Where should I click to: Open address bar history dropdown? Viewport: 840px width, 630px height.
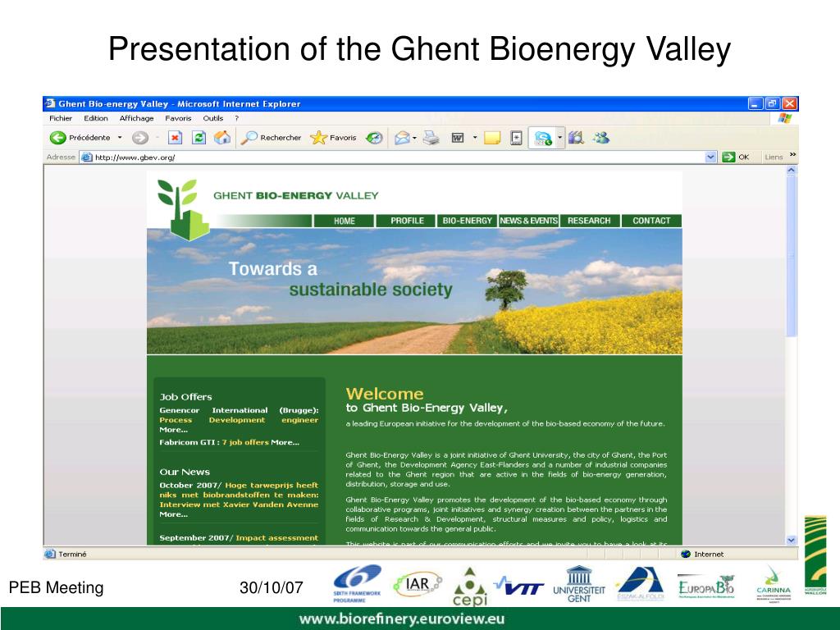(x=711, y=157)
